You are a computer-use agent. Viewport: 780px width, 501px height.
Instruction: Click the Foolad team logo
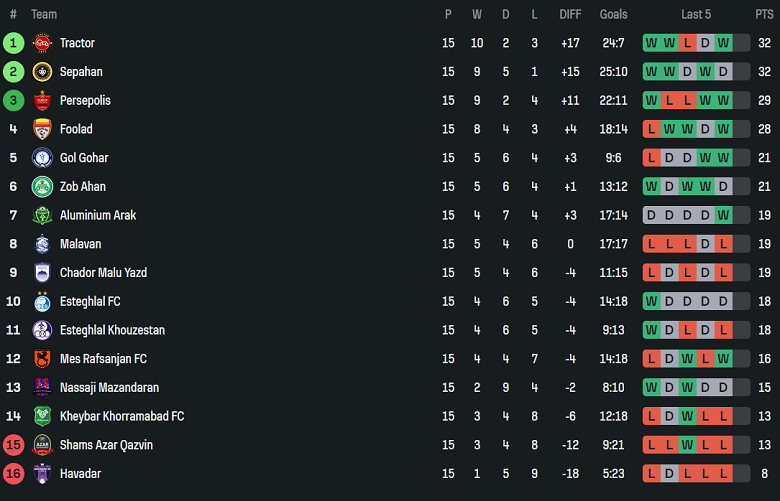click(42, 129)
